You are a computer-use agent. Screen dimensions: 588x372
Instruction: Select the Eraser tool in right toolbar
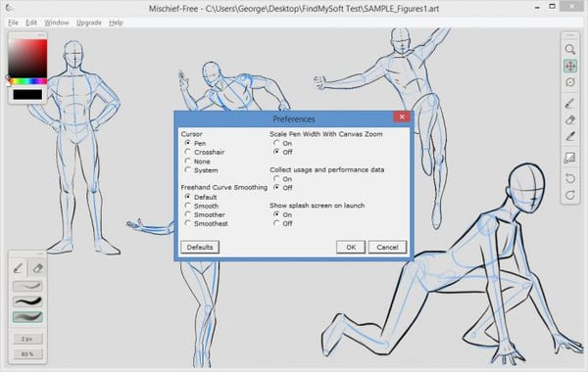570,119
